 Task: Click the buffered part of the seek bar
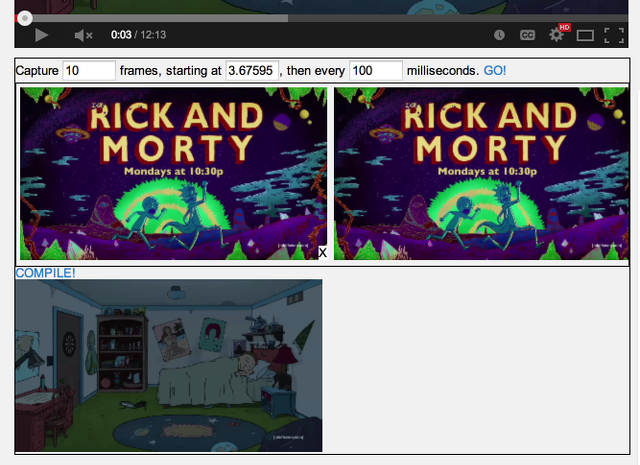pyautogui.click(x=159, y=18)
